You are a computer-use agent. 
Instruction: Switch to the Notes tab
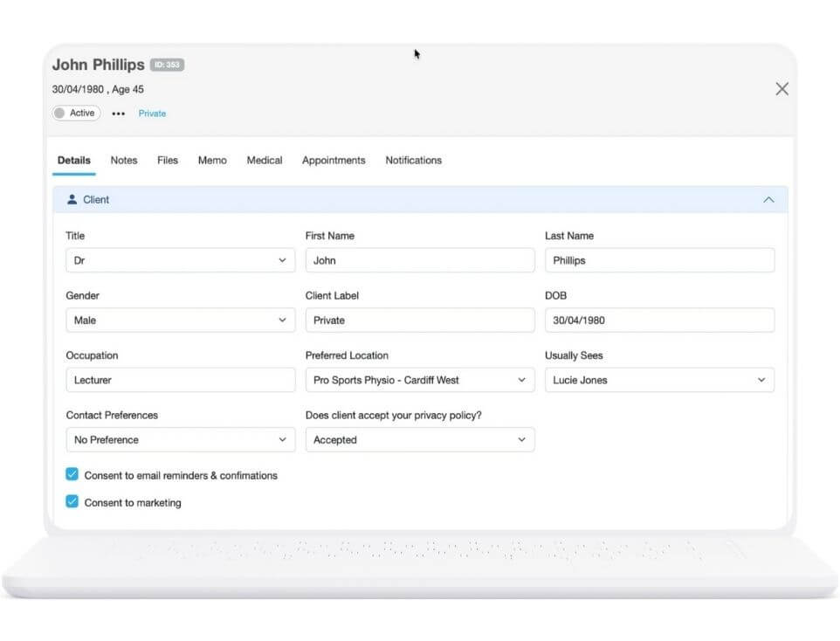[x=123, y=160]
